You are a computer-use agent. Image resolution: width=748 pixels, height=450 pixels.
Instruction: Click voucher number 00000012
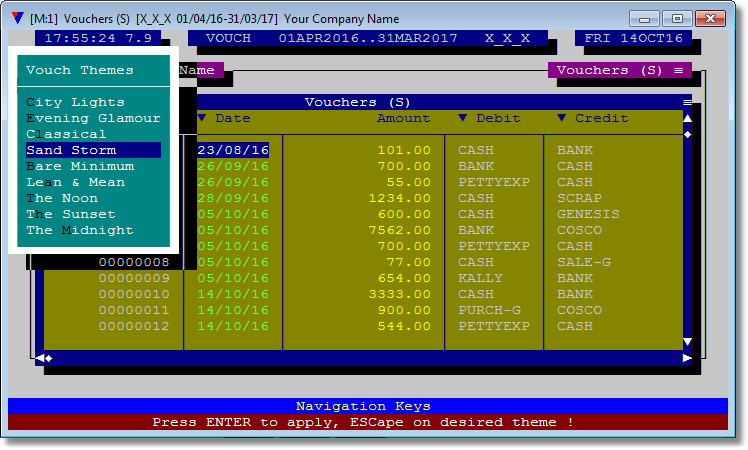(x=134, y=326)
